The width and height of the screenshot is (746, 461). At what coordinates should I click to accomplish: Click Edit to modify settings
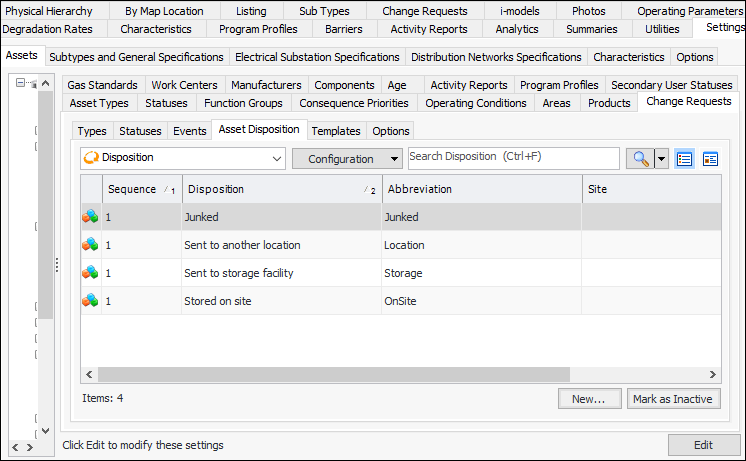pyautogui.click(x=703, y=446)
